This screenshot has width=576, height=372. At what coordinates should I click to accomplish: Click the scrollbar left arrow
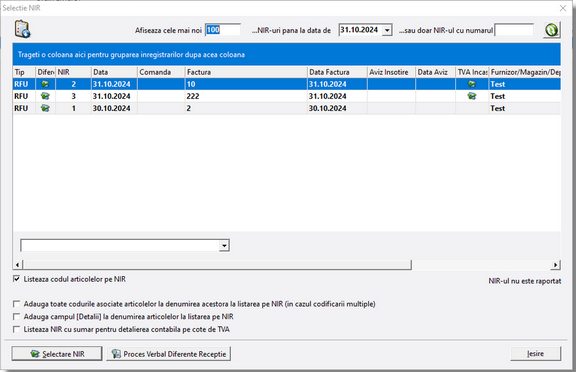(x=17, y=264)
